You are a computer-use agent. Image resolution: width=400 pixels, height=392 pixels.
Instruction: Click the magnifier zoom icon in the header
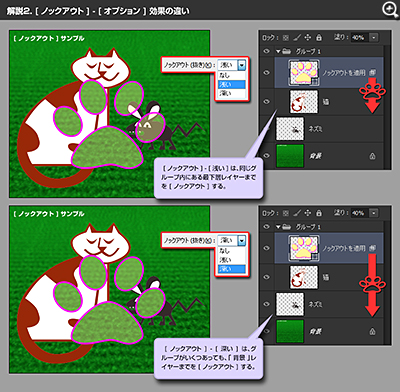point(389,10)
